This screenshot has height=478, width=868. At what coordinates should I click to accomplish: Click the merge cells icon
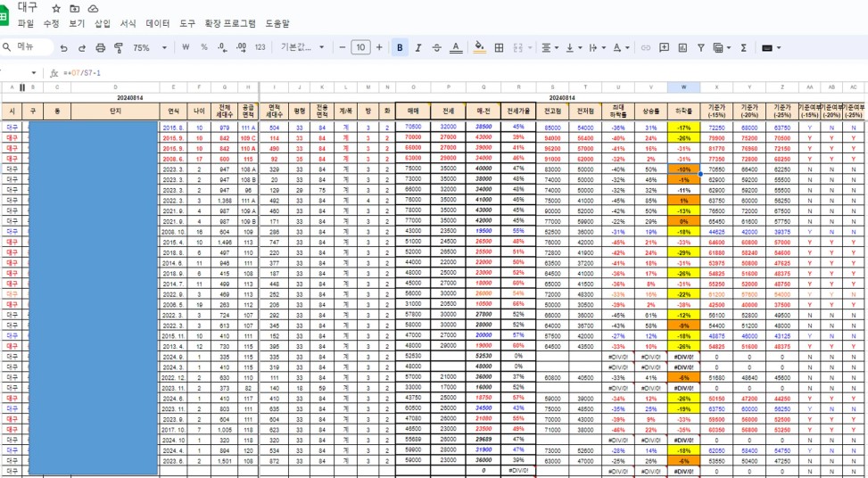518,47
